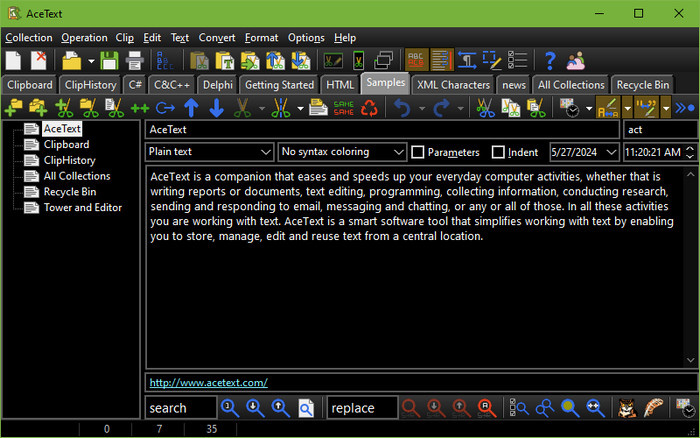Click the checklist options icon in top toolbar
The height and width of the screenshot is (438, 700).
pos(517,60)
